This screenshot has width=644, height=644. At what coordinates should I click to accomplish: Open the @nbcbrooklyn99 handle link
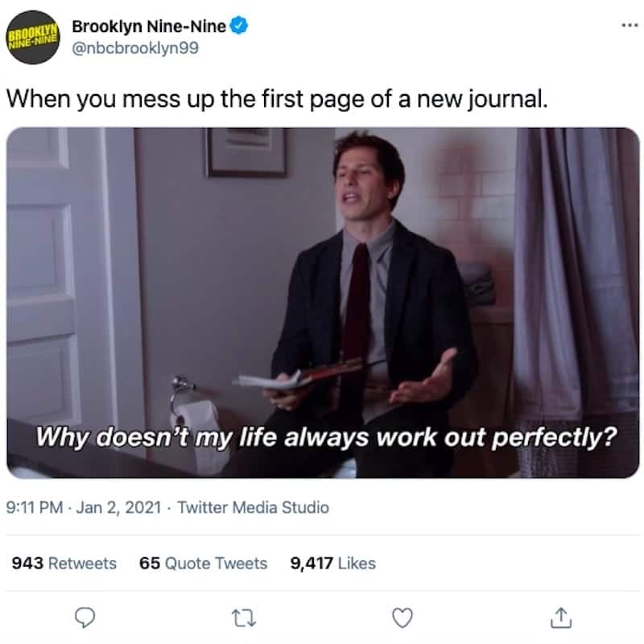click(x=135, y=48)
